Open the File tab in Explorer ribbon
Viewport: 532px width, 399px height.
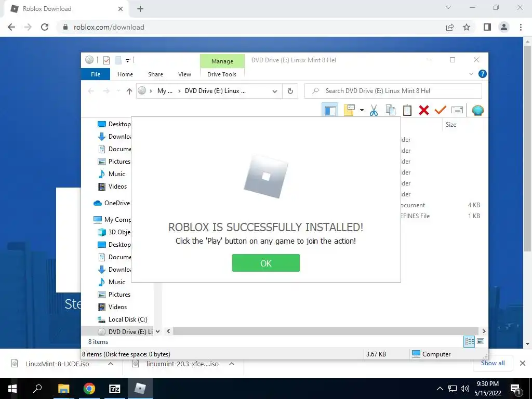pos(96,74)
